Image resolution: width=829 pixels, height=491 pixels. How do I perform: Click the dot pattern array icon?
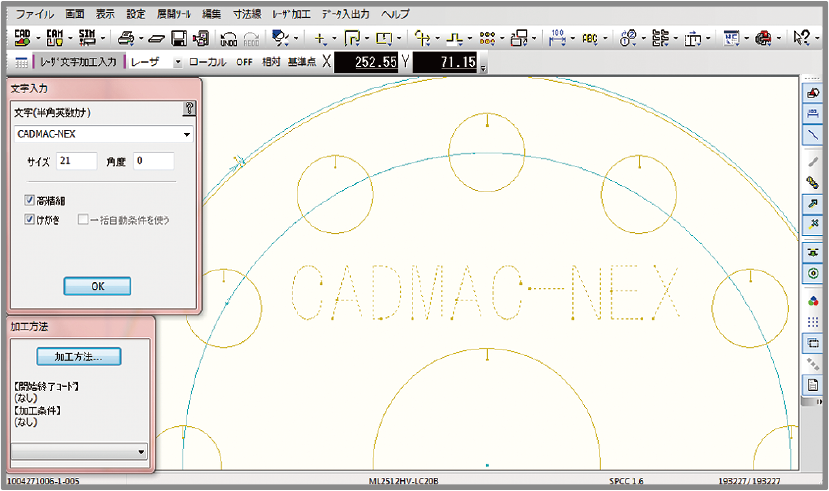(487, 38)
